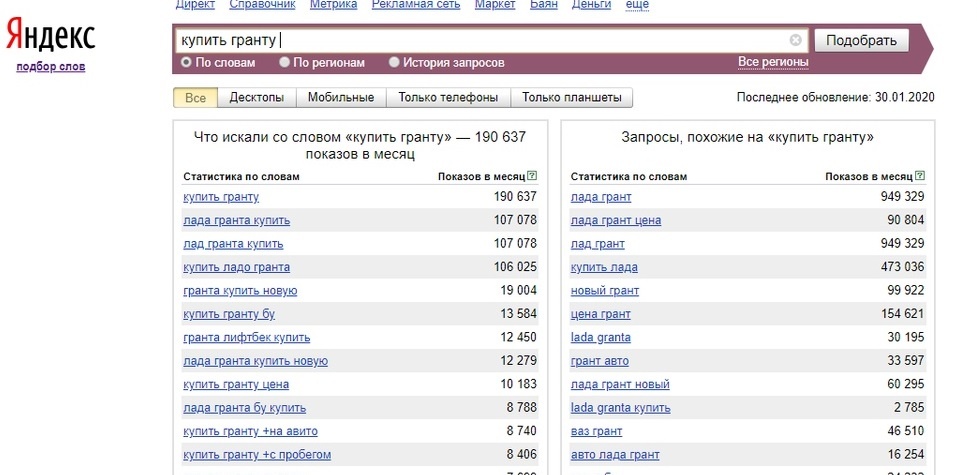Clear the search field with the X icon
Viewport: 977px width, 475px height.
click(x=795, y=41)
